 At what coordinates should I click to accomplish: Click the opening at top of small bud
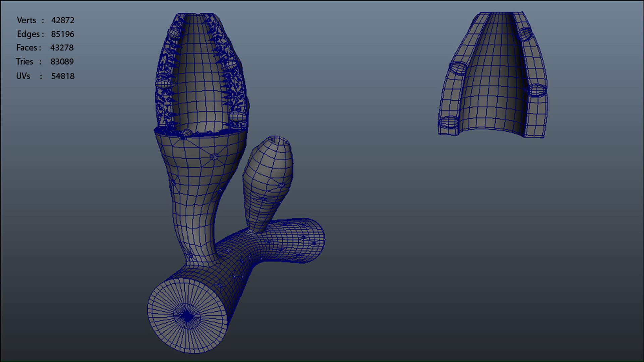[277, 140]
